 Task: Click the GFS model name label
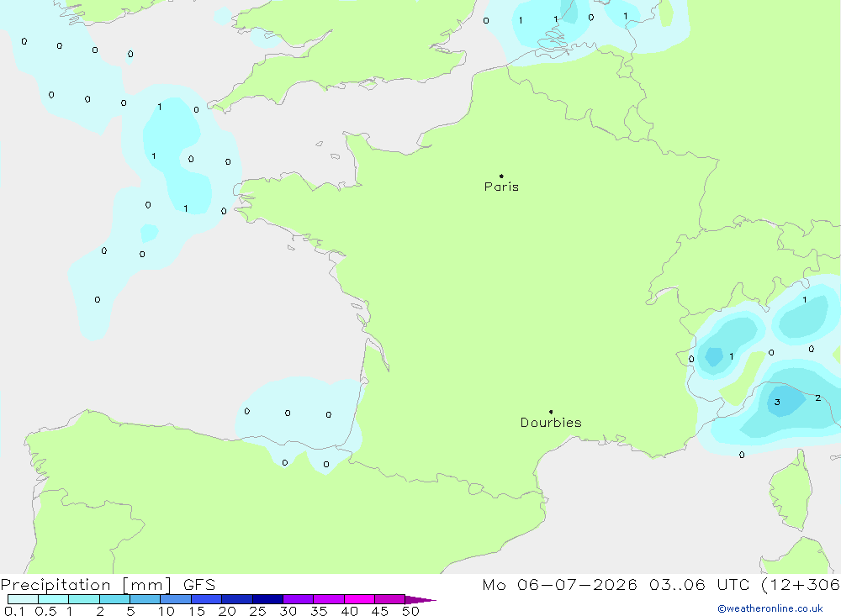click(199, 585)
